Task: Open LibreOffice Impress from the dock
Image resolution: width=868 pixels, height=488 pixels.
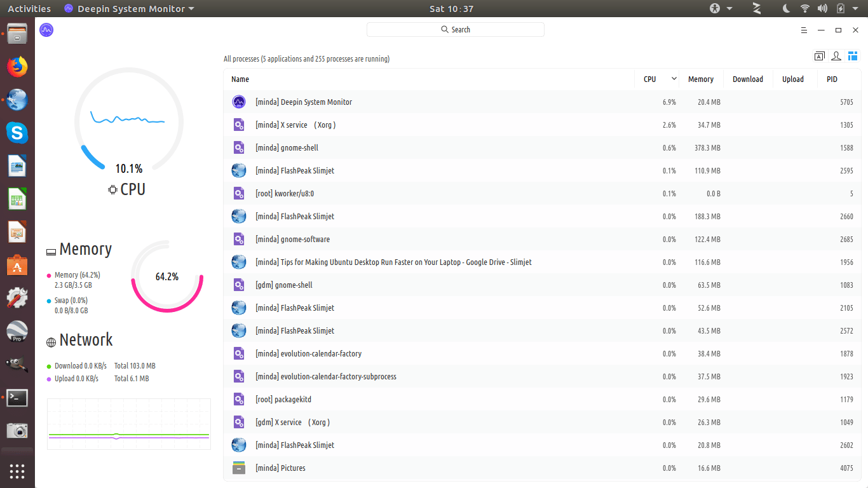Action: pyautogui.click(x=17, y=232)
